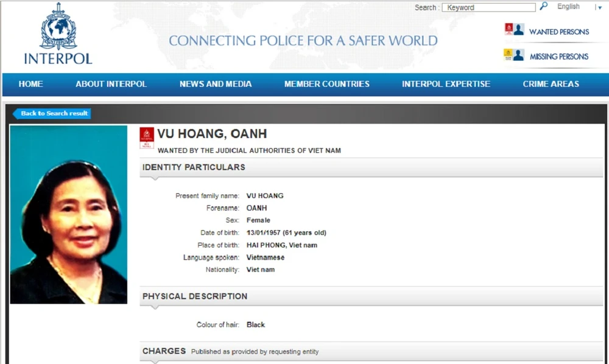Image resolution: width=609 pixels, height=364 pixels.
Task: Click the wanted person's photo
Action: (69, 214)
